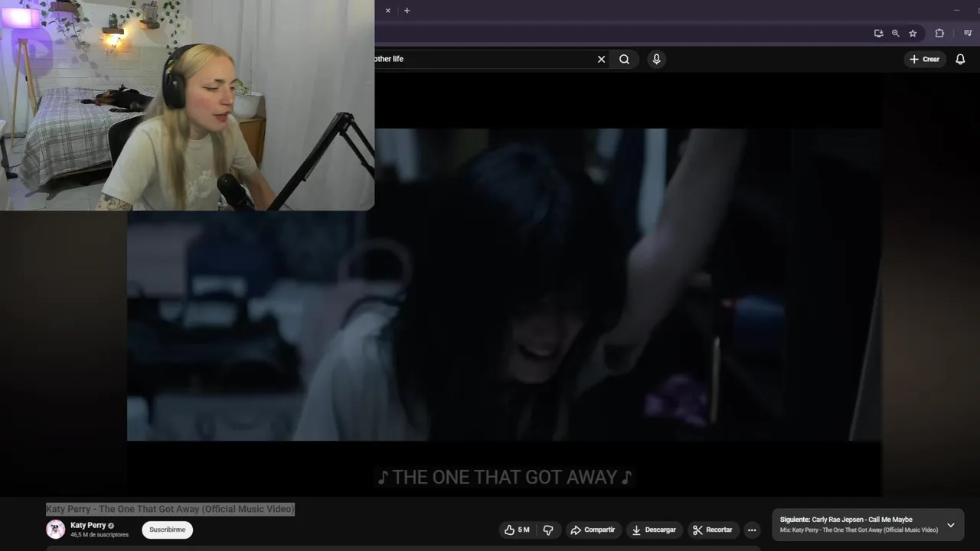
Task: Click the 46,5 M de suscriptores text
Action: tap(100, 535)
